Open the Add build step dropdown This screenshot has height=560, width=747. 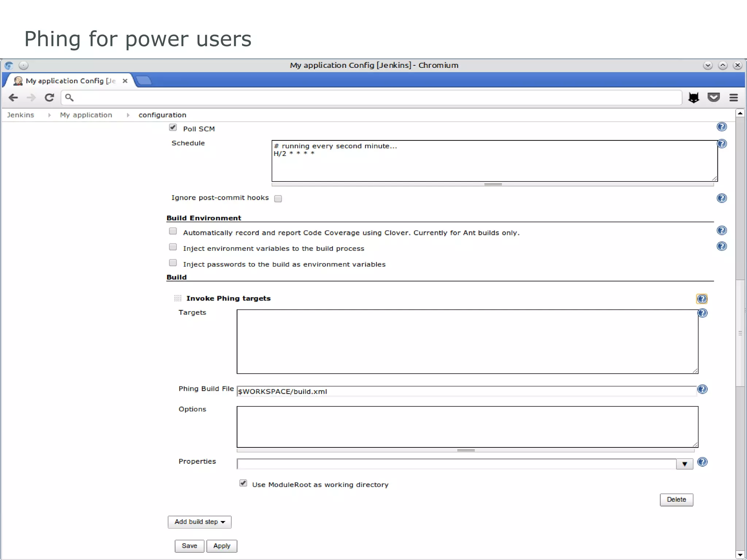(200, 522)
